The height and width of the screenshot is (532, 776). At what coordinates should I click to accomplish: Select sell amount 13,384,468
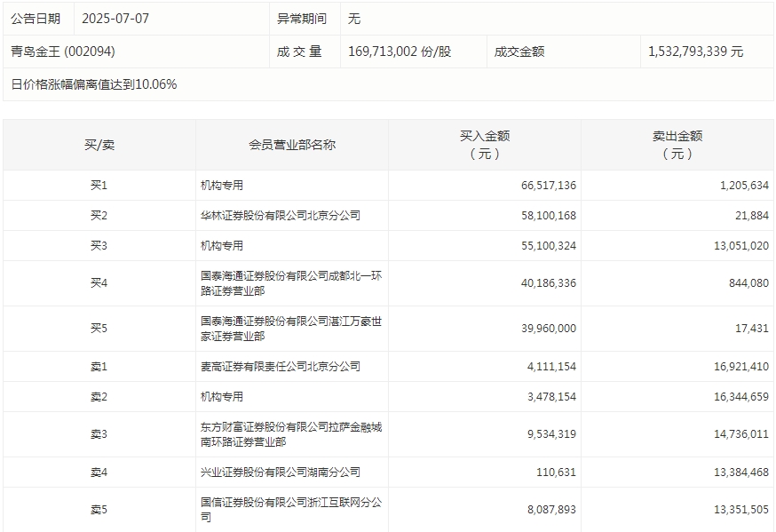point(741,472)
